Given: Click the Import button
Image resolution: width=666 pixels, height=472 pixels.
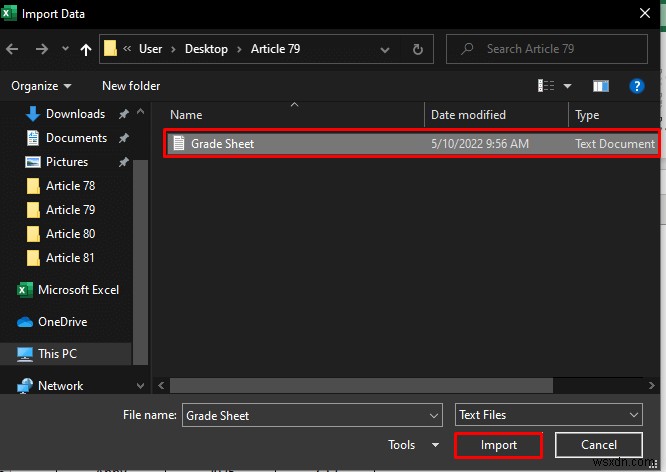Looking at the screenshot, I should click(x=499, y=445).
